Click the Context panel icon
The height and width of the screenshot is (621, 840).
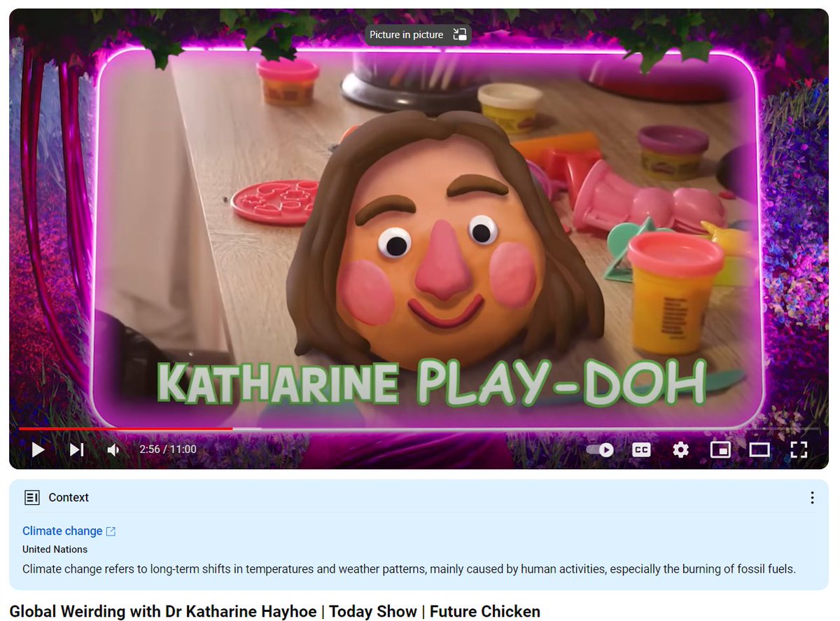click(x=31, y=498)
